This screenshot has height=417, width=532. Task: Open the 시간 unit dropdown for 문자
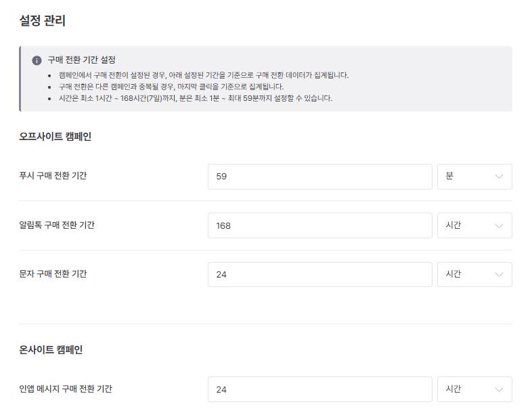(x=474, y=274)
